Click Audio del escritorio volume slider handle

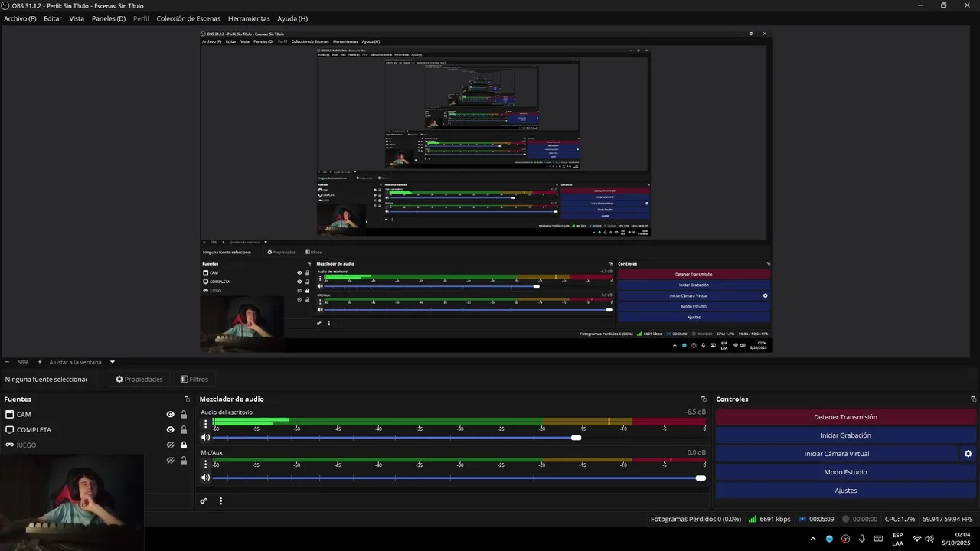(576, 438)
